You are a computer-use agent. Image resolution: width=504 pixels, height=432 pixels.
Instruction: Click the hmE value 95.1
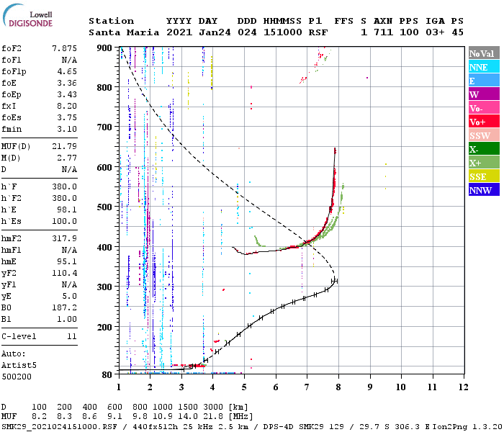(67, 261)
